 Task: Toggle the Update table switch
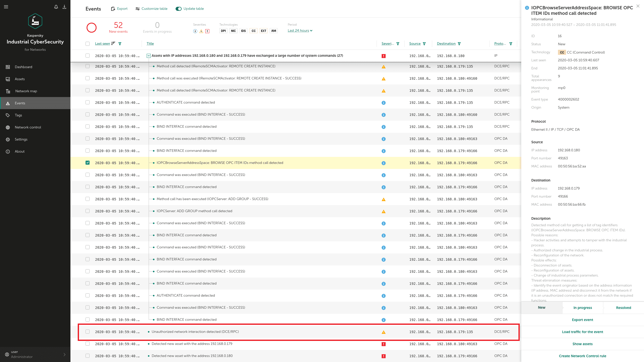pyautogui.click(x=179, y=9)
